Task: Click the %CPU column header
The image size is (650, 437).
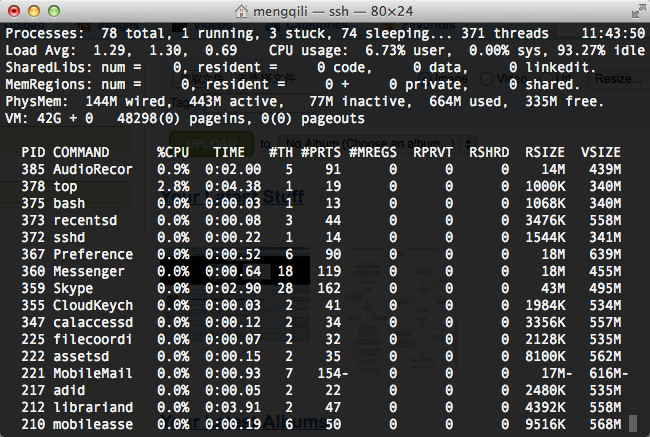Action: coord(173,152)
